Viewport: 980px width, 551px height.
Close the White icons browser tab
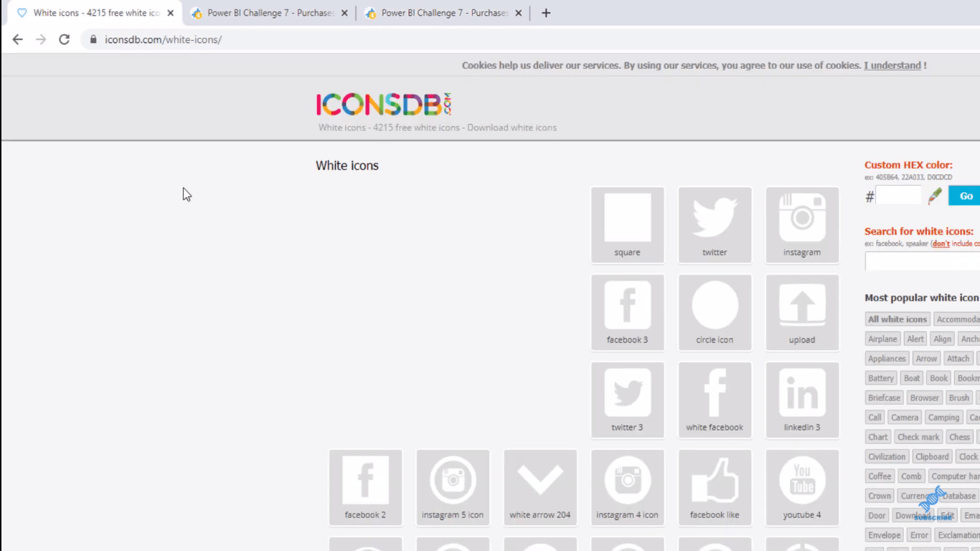pos(170,13)
